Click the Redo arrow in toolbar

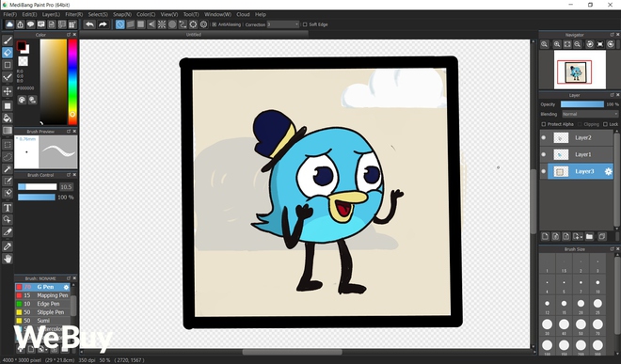click(103, 24)
